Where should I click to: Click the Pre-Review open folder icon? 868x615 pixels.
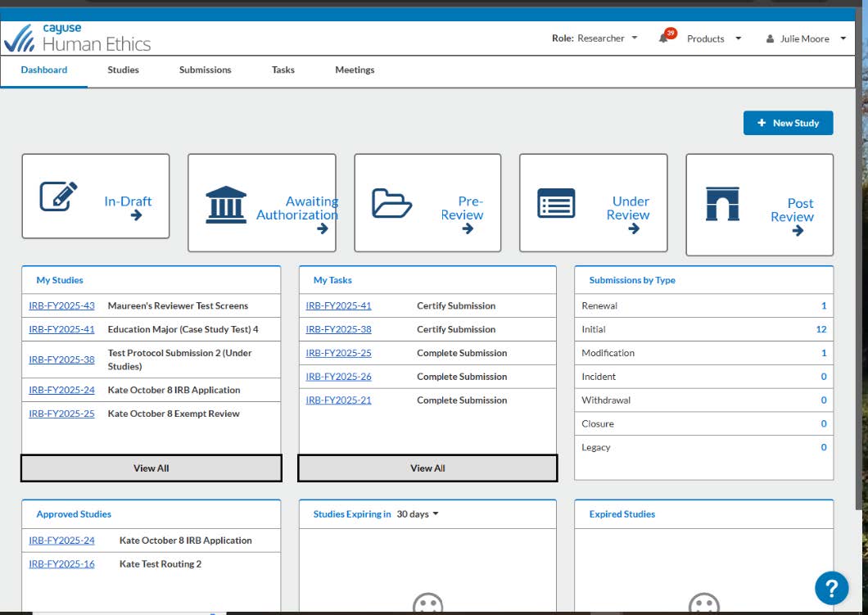click(x=391, y=203)
